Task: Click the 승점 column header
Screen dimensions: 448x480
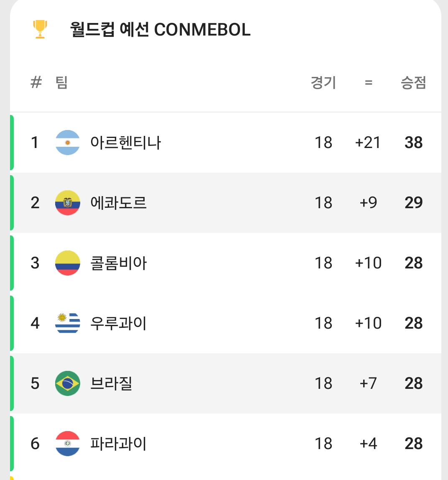Action: [x=413, y=82]
